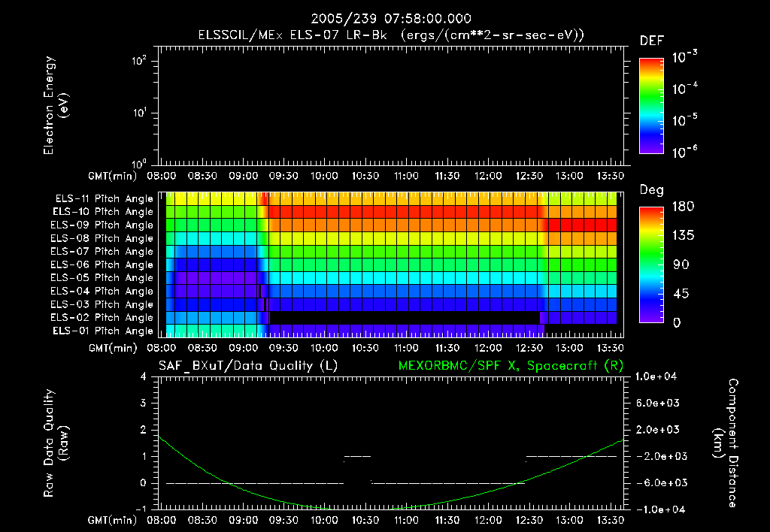Screen dimensions: 770x532
Task: Click the ELS-07 Pitch Angle row label
Action: click(102, 251)
